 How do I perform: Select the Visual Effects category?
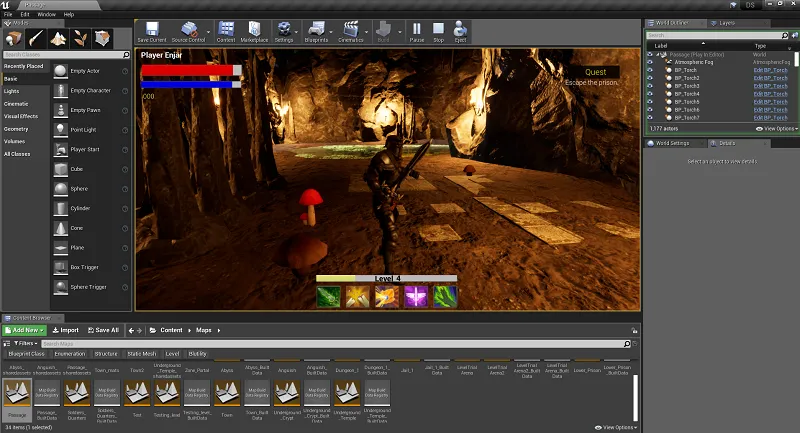(x=21, y=116)
